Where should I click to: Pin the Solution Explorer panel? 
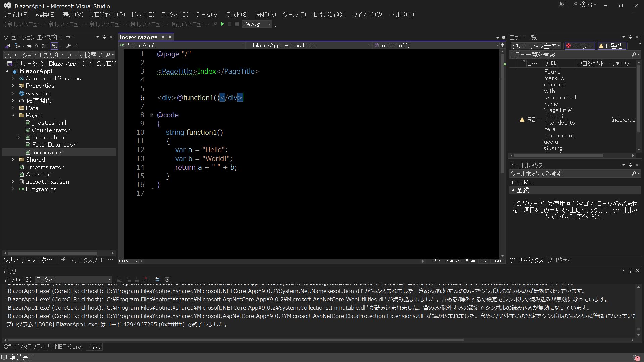[x=104, y=37]
